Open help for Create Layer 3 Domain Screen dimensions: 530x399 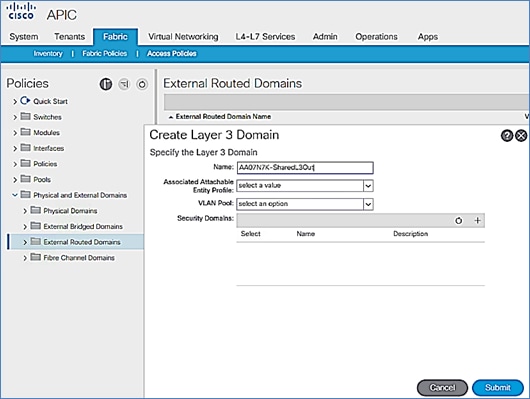[507, 136]
